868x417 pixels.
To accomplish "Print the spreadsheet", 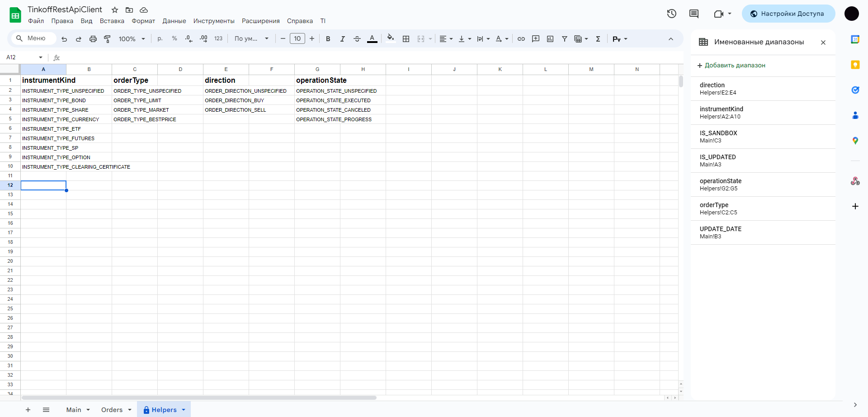I will coord(93,39).
